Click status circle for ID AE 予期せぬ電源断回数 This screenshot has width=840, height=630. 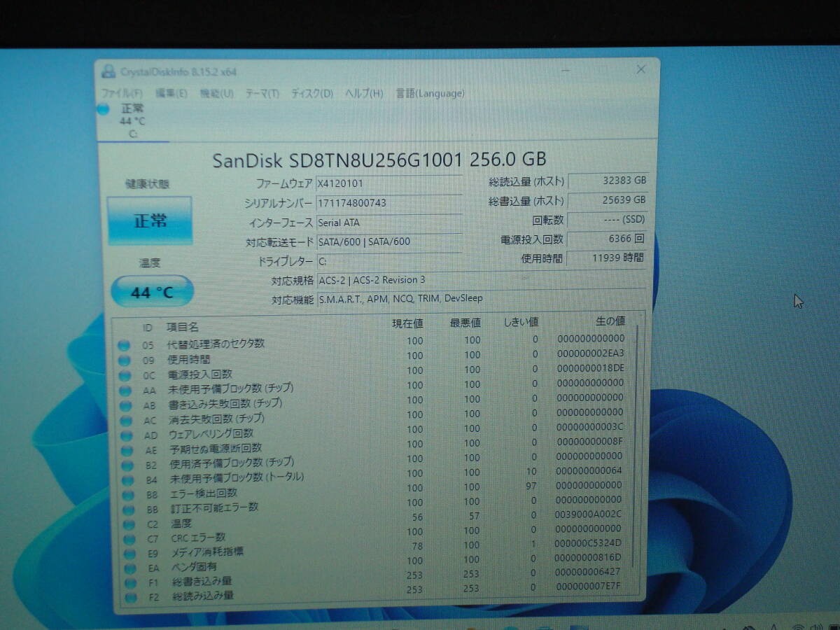[x=126, y=451]
